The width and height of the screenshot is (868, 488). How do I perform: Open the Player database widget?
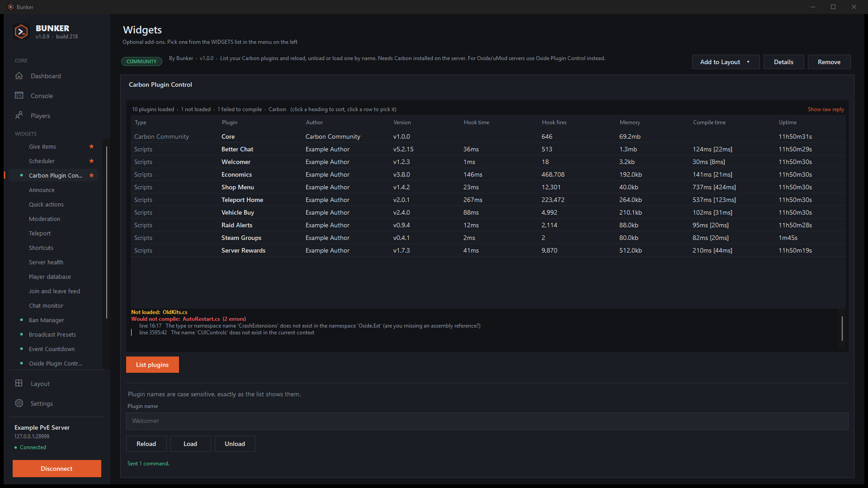coord(50,277)
